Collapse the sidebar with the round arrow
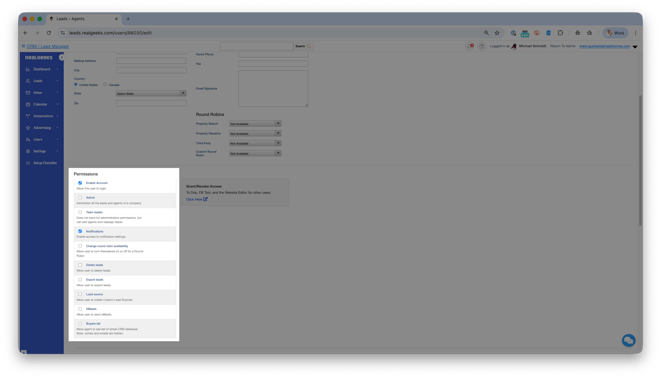The width and height of the screenshot is (661, 378). [x=62, y=57]
